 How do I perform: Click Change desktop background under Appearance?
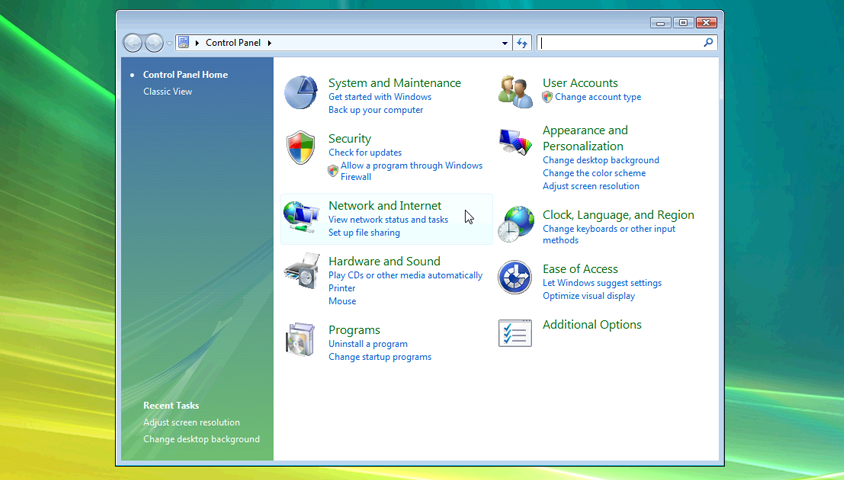pyautogui.click(x=600, y=160)
